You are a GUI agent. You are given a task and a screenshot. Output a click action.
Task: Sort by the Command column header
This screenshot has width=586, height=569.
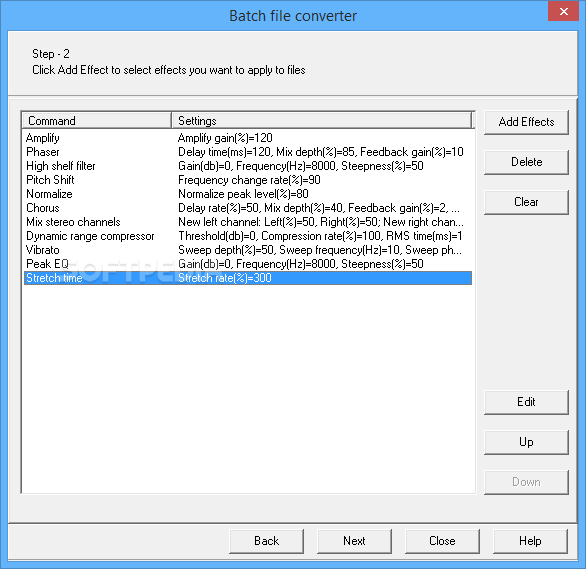97,121
